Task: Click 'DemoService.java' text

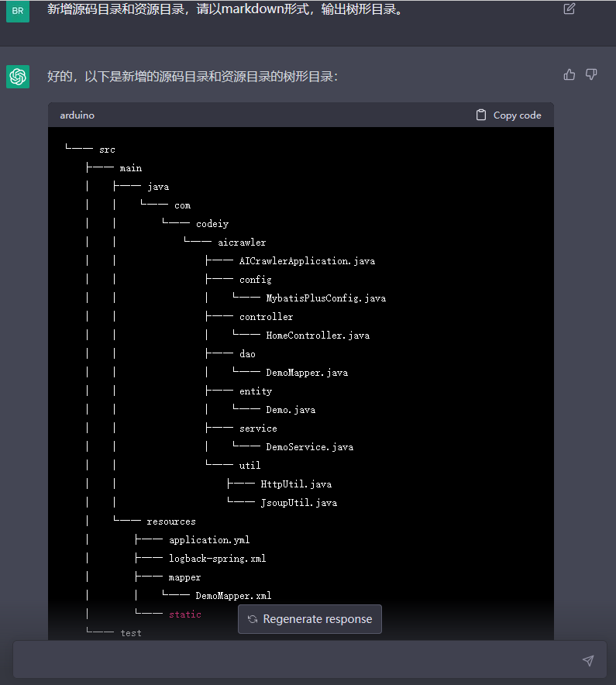Action: point(310,447)
